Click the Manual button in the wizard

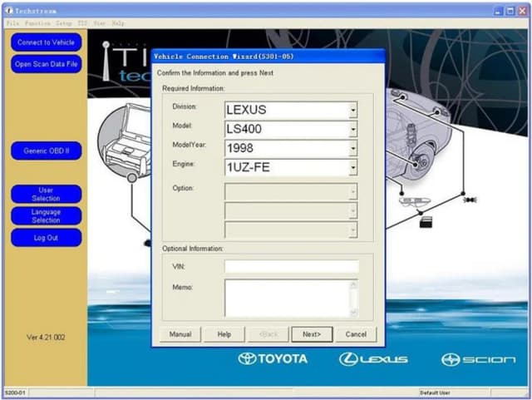(180, 334)
